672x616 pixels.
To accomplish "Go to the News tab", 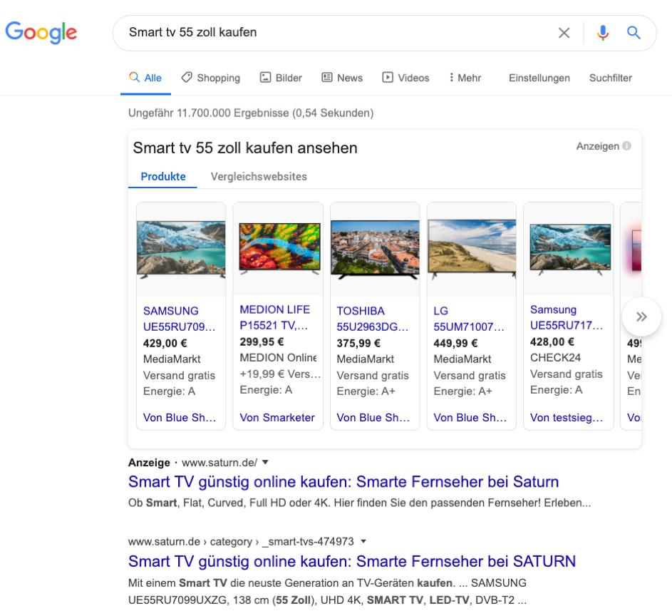I will click(x=342, y=78).
